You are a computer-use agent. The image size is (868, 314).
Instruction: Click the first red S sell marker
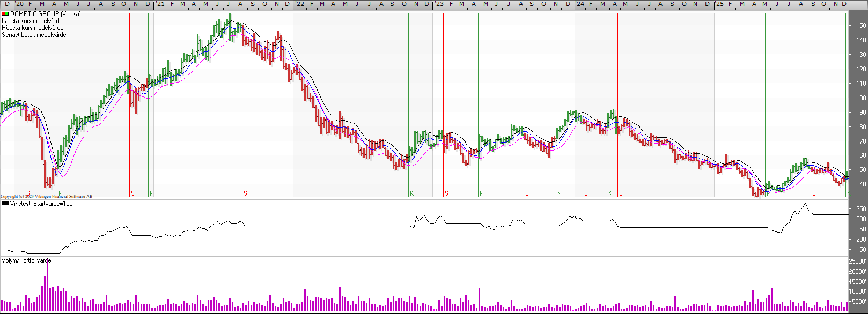28,193
